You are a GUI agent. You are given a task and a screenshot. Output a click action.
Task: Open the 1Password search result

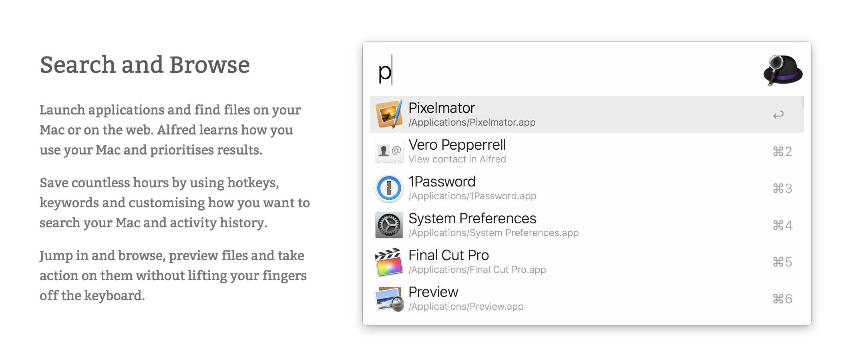442,182
